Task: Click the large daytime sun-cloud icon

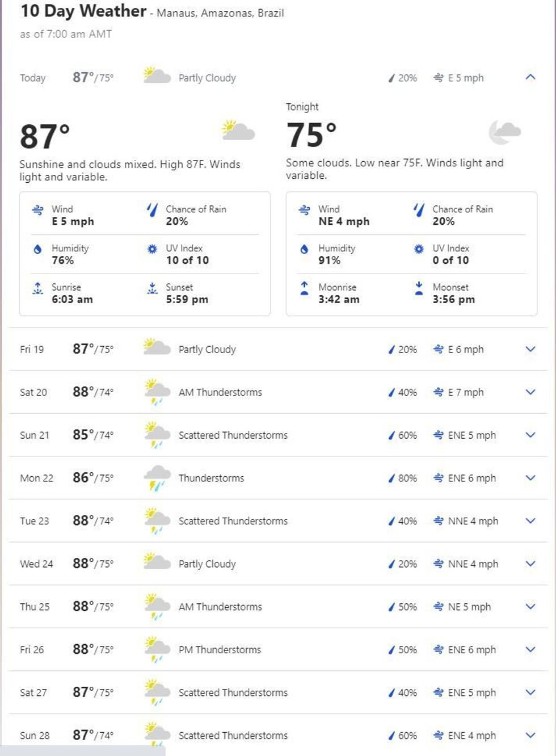Action: click(x=238, y=131)
